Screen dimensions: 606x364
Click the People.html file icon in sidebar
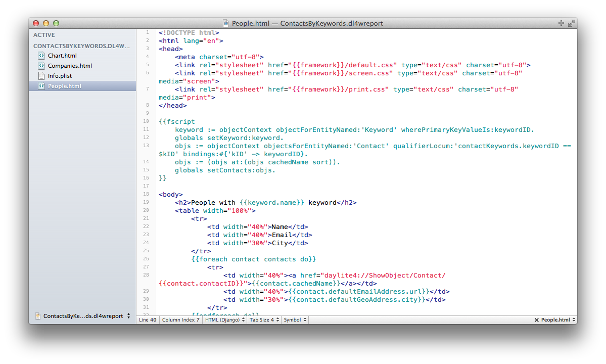point(41,86)
